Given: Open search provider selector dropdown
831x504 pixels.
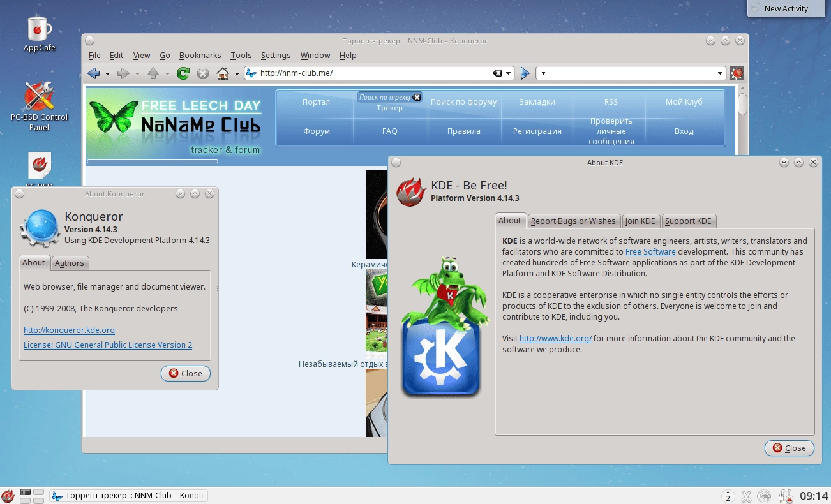Looking at the screenshot, I should (x=543, y=74).
